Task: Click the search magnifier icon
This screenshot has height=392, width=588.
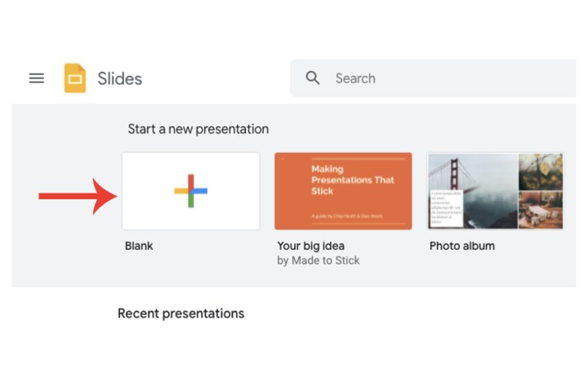Action: click(313, 78)
